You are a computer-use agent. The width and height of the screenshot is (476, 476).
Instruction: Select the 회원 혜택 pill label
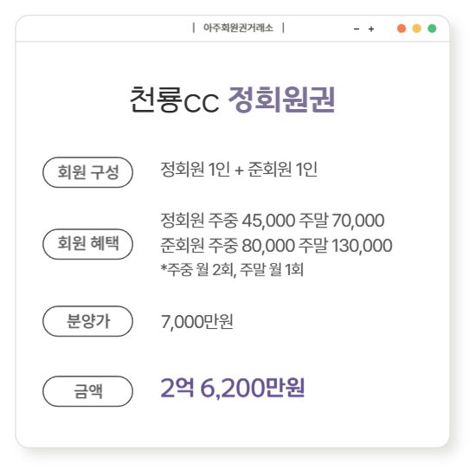point(87,244)
